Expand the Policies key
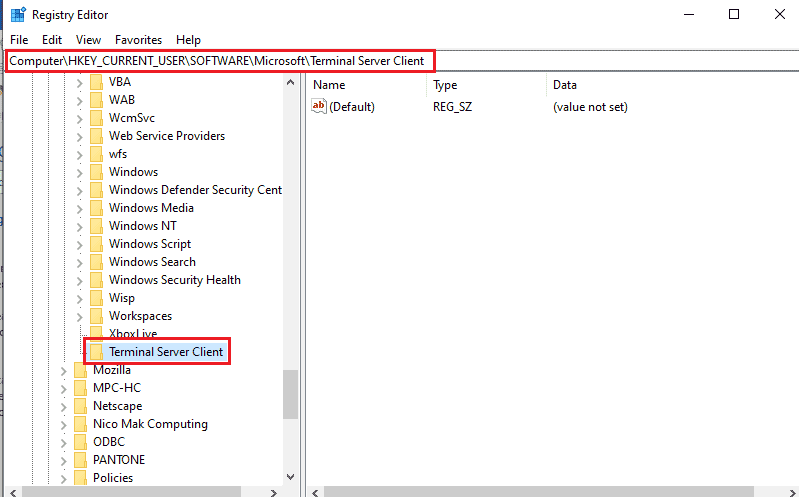Image resolution: width=799 pixels, height=497 pixels. pos(64,479)
